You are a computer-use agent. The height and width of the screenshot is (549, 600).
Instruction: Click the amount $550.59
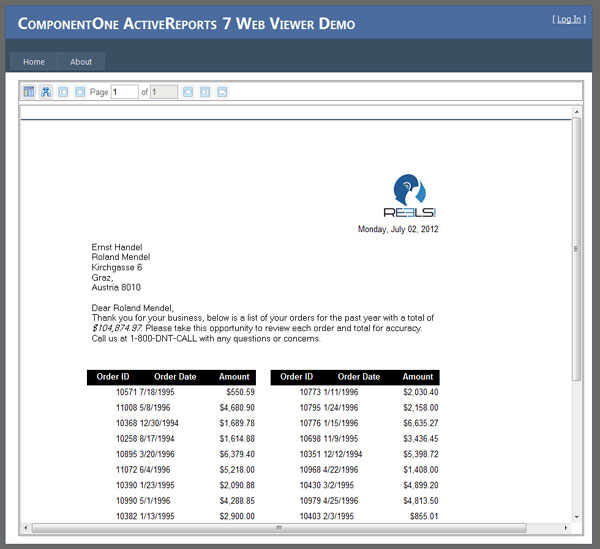pos(240,392)
